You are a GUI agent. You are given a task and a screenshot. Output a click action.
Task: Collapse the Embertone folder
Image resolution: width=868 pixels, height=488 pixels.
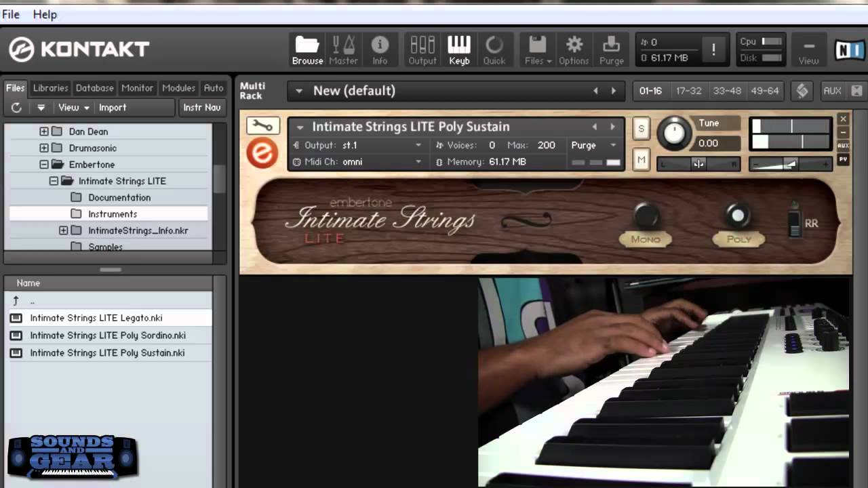pyautogui.click(x=44, y=165)
